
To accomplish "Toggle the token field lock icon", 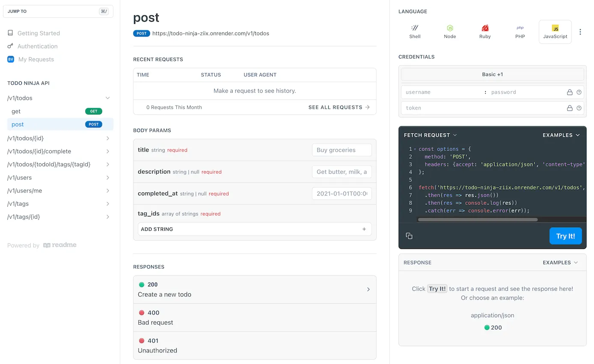I will (x=570, y=108).
